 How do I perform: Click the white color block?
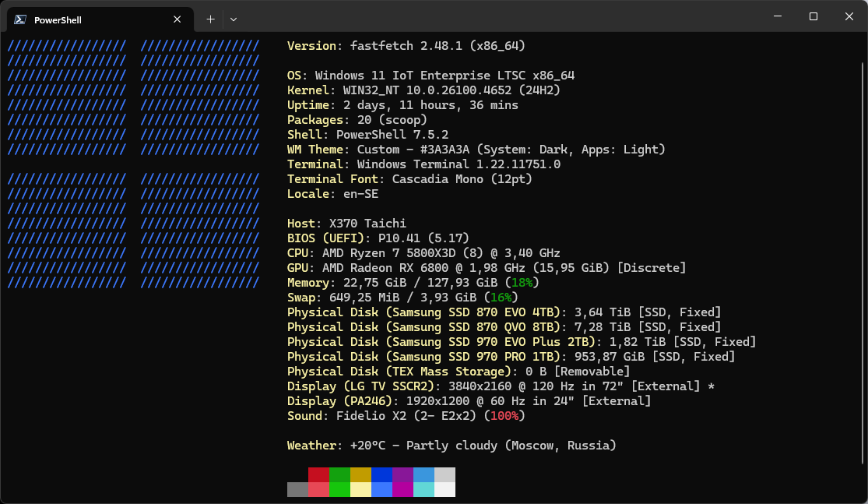click(445, 490)
